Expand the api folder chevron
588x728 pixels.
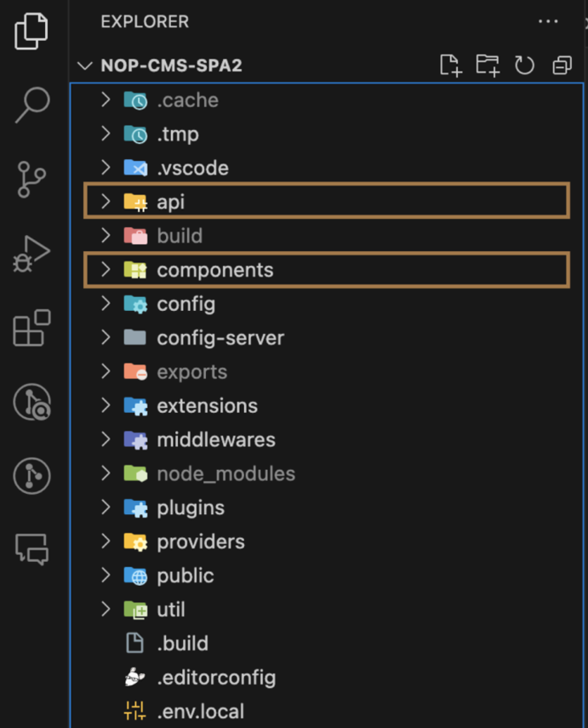point(106,201)
